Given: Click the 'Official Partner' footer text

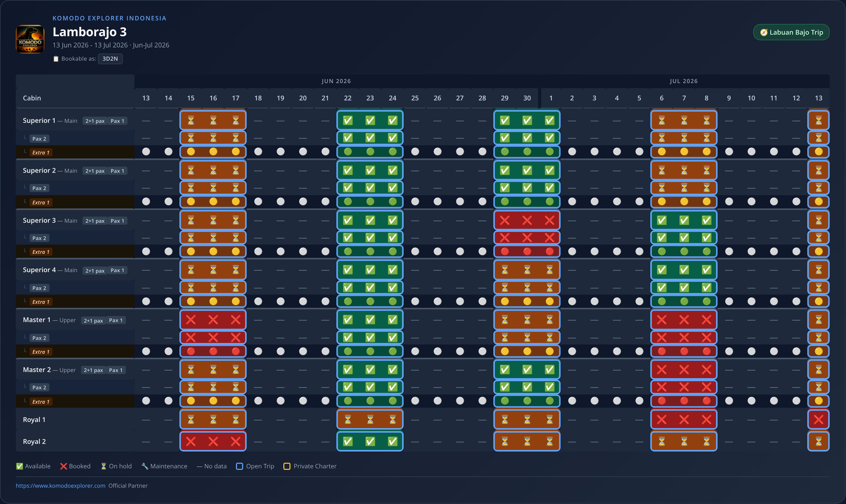Looking at the screenshot, I should tap(128, 486).
